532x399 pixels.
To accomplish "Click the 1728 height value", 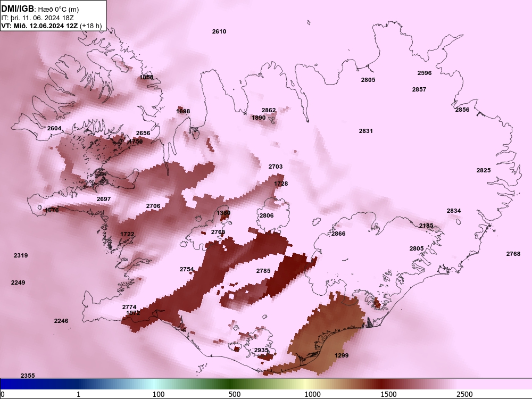I will (x=281, y=184).
